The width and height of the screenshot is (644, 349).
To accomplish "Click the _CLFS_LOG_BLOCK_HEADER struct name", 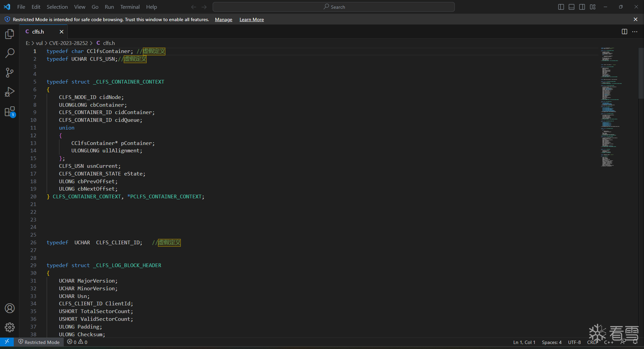I will pos(127,265).
